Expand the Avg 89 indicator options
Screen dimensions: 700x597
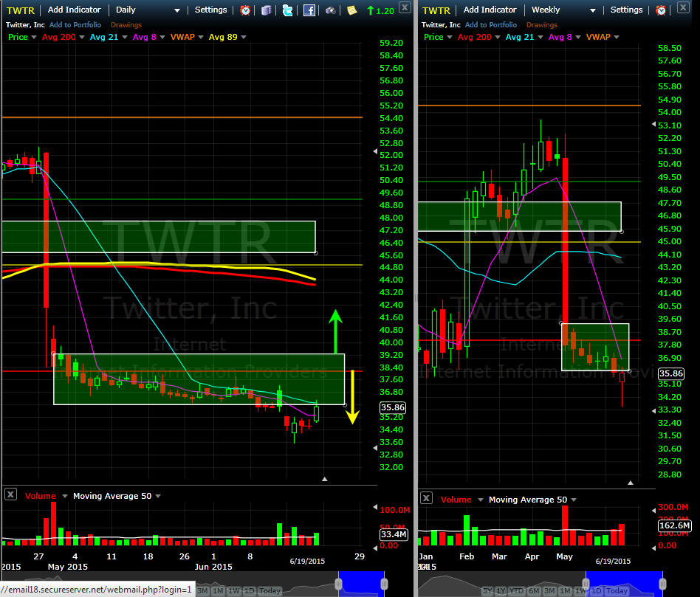[244, 37]
